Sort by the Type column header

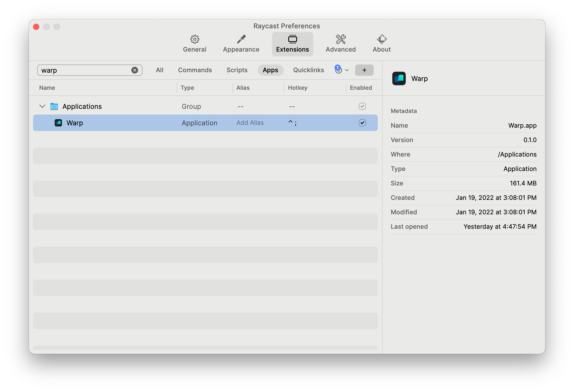pyautogui.click(x=187, y=88)
